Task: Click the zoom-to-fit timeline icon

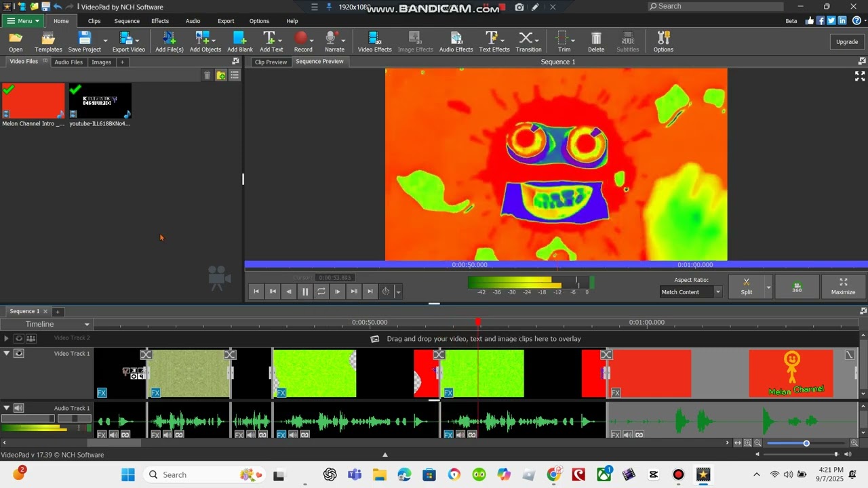Action: [x=737, y=443]
